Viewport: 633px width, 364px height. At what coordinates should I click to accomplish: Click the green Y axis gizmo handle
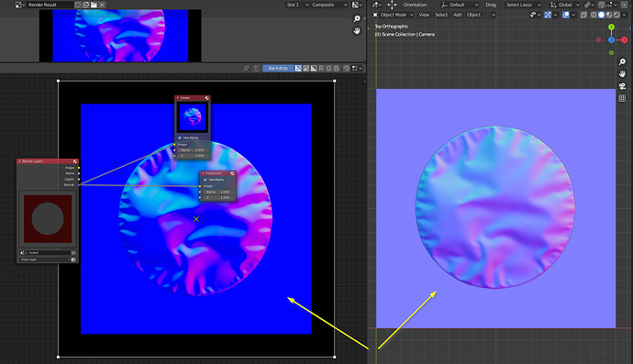tap(611, 27)
